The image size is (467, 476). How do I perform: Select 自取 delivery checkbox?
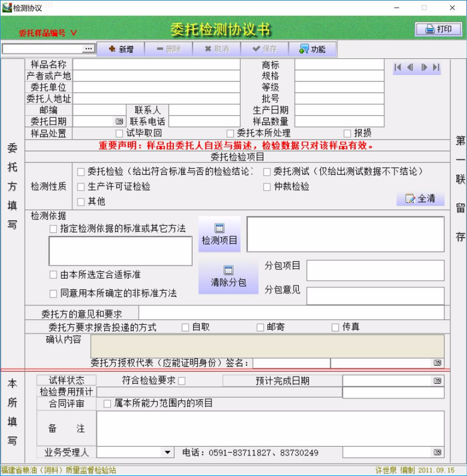coord(185,327)
